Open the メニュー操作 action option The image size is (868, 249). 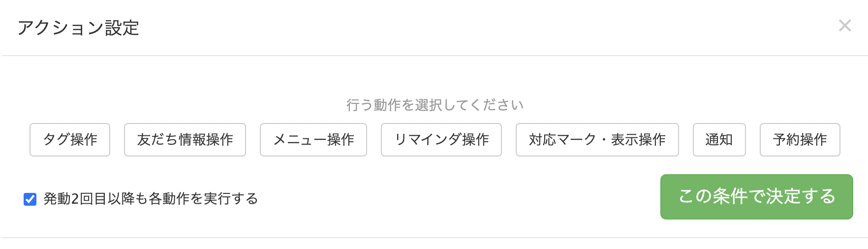(x=313, y=140)
